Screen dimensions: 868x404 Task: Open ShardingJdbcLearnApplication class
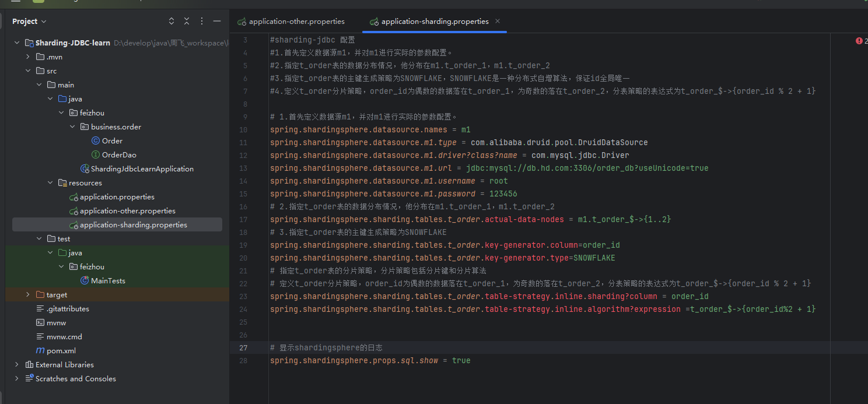click(x=142, y=168)
